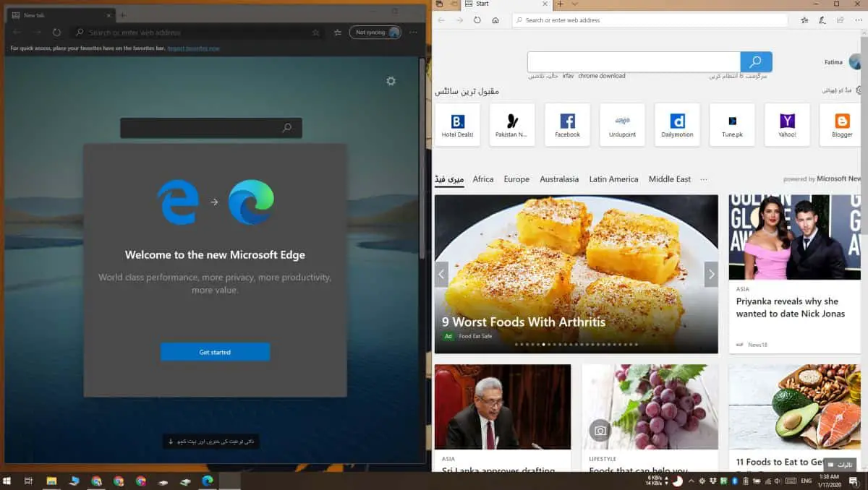
Task: Click the Urdu news button at the bottom of new Edge
Action: point(211,441)
